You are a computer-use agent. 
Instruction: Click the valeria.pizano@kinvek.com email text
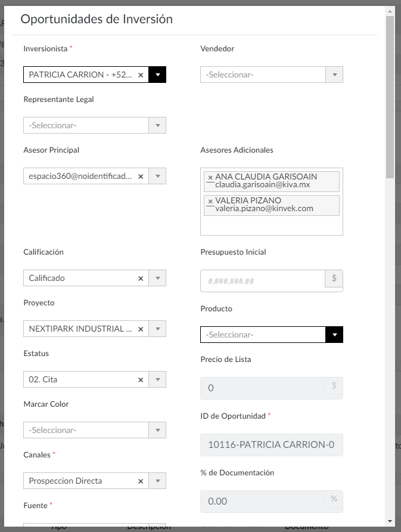(264, 209)
